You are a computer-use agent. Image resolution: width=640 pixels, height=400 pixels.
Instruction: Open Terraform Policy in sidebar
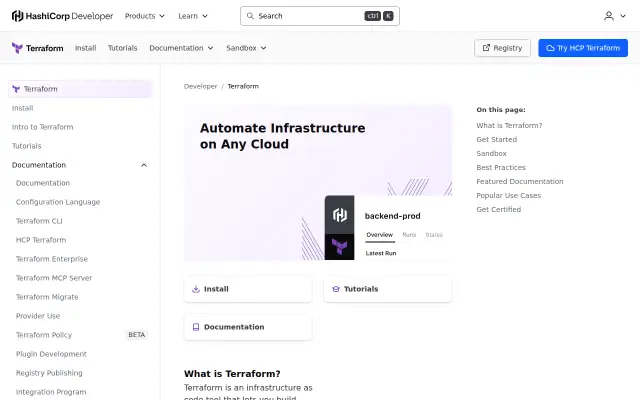tap(44, 335)
